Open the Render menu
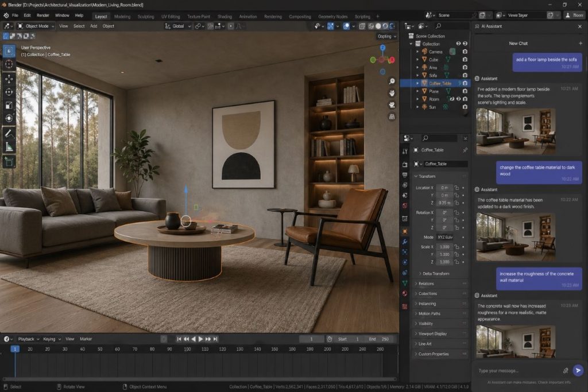588x392 pixels. point(43,15)
